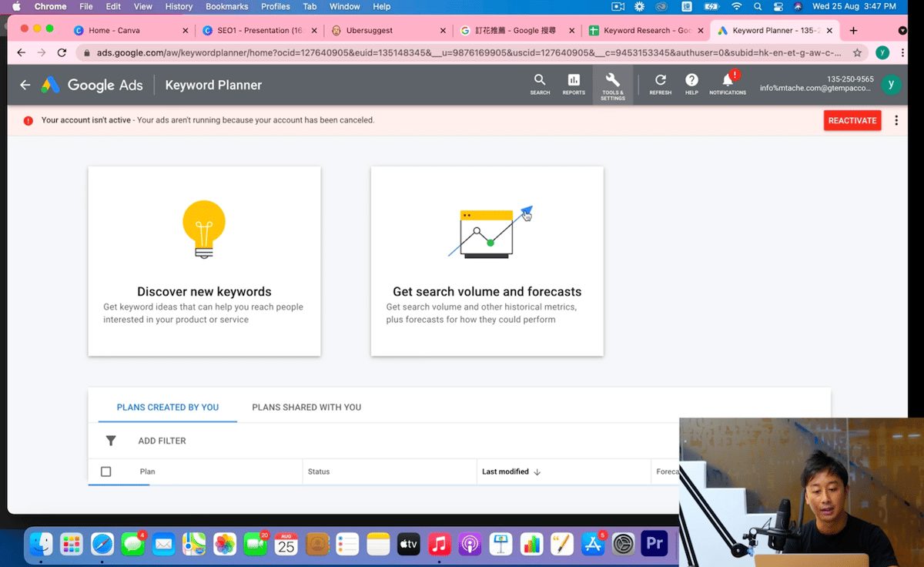Tick the select-all plans checkbox
924x567 pixels.
coord(106,471)
